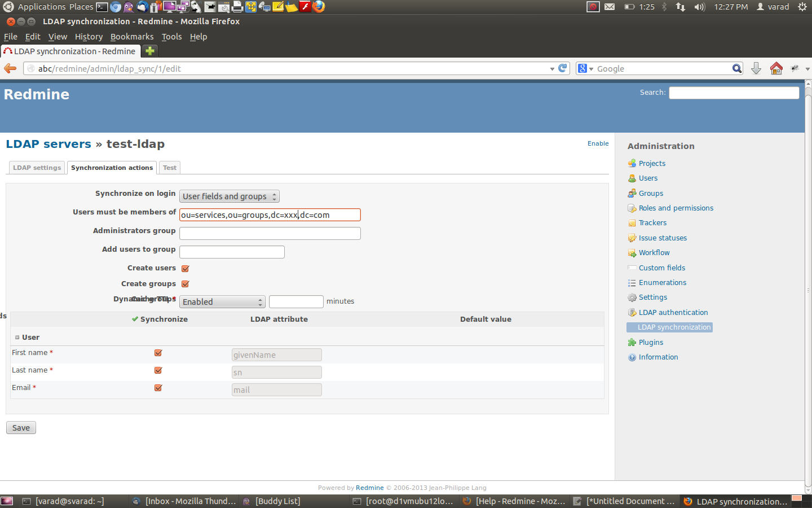The height and width of the screenshot is (508, 812).
Task: Uncheck the Create users option
Action: tap(185, 268)
